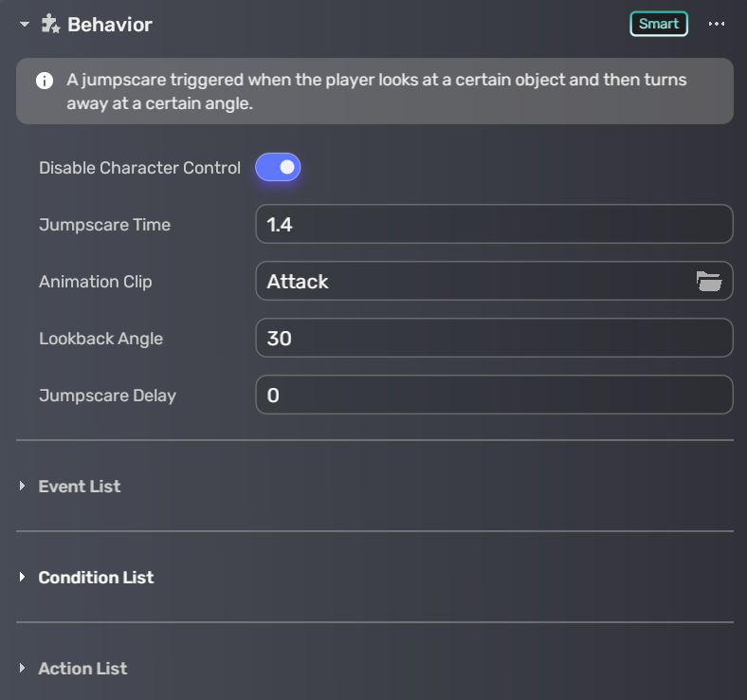Click the Disable Character Control label
The width and height of the screenshot is (747, 700).
(139, 168)
